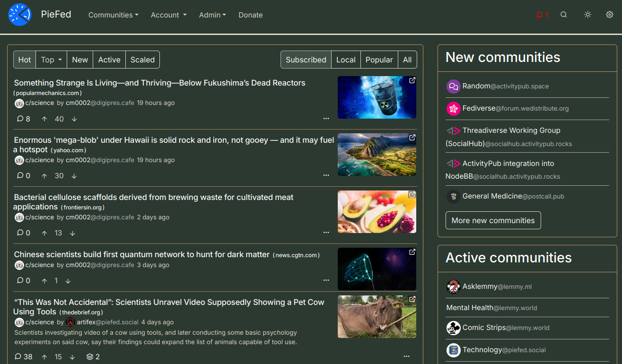622x364 pixels.
Task: Downvote the Hawaii mega-blob post
Action: [x=74, y=176]
